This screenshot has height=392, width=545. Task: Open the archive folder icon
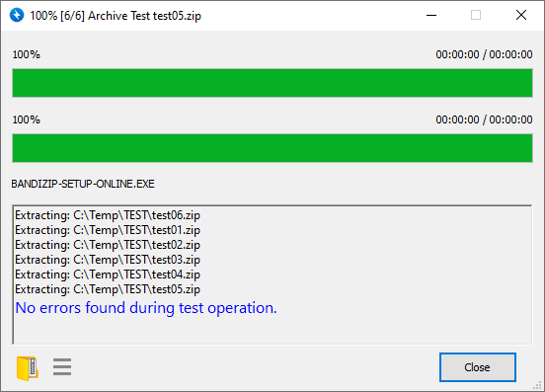28,368
